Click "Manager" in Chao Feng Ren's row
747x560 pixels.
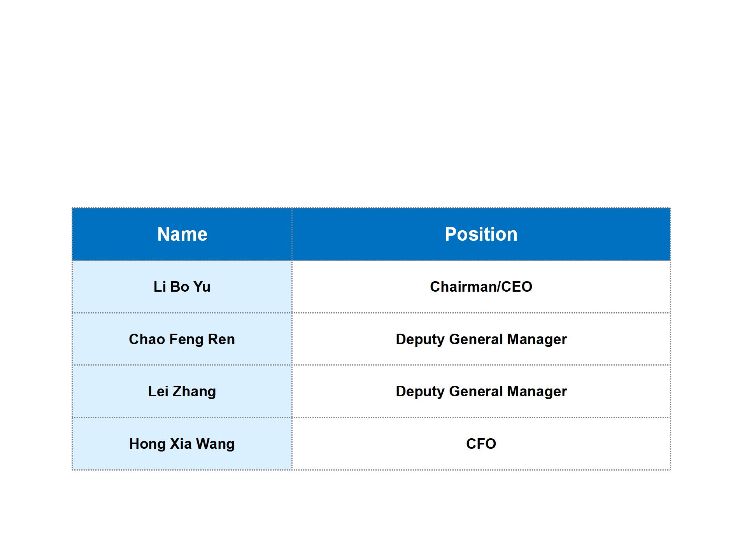537,339
